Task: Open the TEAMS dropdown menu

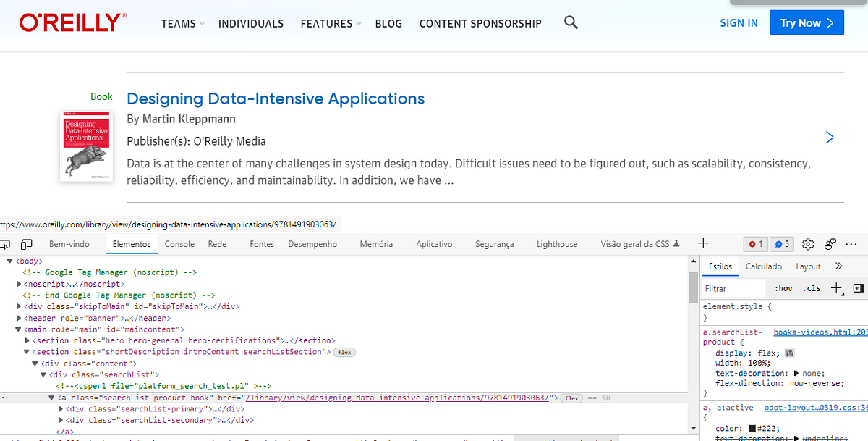Action: click(x=182, y=23)
